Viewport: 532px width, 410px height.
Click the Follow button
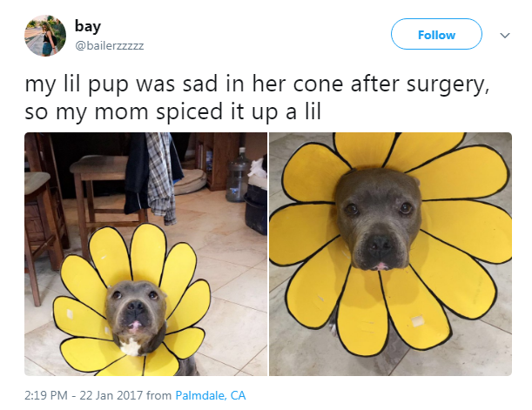[436, 34]
